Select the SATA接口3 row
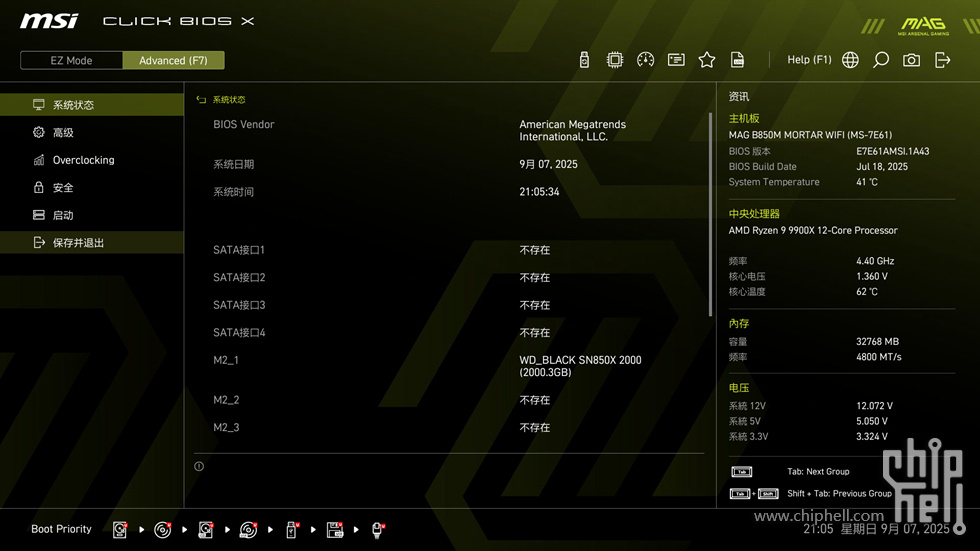This screenshot has height=551, width=980. [x=450, y=305]
